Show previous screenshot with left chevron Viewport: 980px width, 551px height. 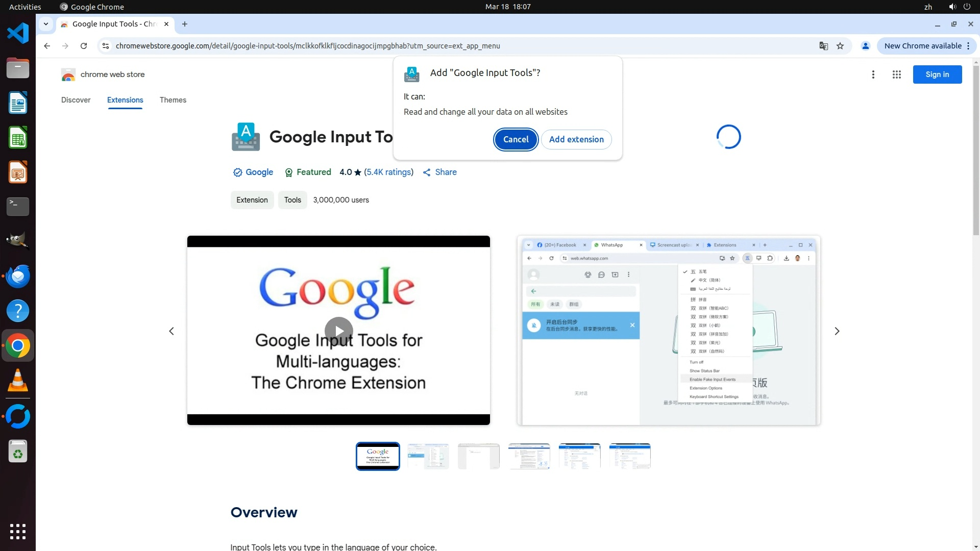coord(171,331)
